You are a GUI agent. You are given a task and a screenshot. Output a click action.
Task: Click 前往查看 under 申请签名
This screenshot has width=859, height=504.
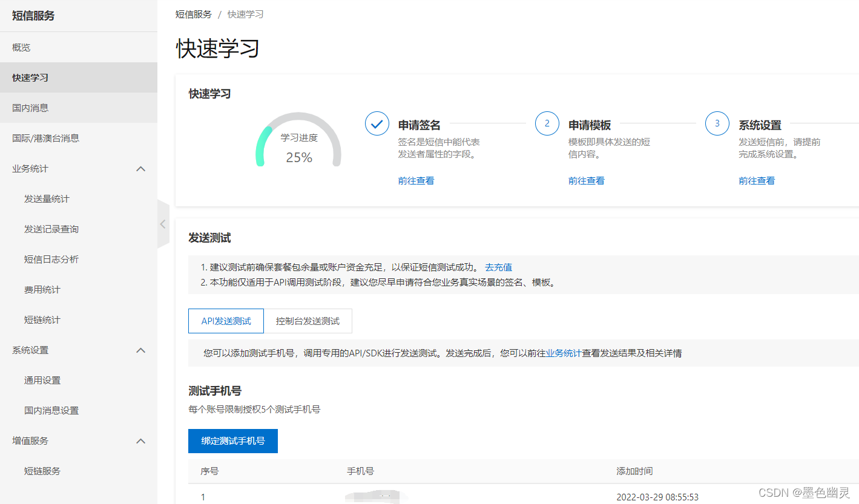click(x=416, y=180)
